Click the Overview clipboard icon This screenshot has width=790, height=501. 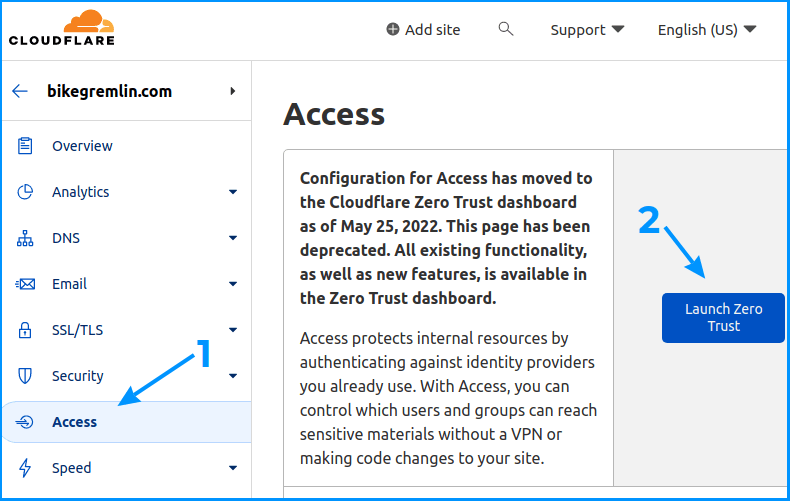(25, 146)
